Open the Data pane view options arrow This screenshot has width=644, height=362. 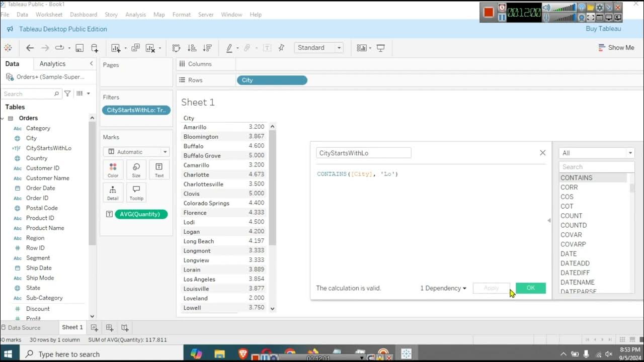pos(88,94)
